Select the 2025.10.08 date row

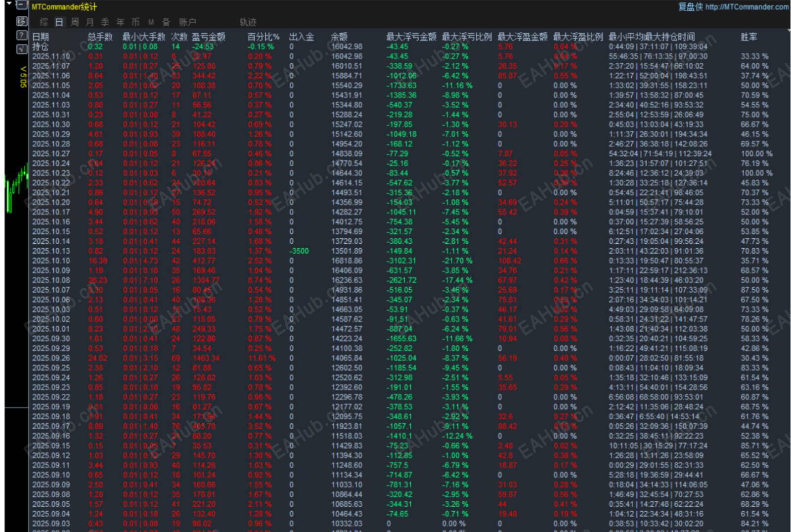coord(51,280)
